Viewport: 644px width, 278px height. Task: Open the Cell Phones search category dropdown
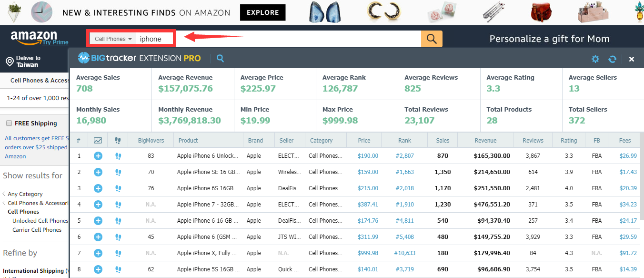(113, 39)
